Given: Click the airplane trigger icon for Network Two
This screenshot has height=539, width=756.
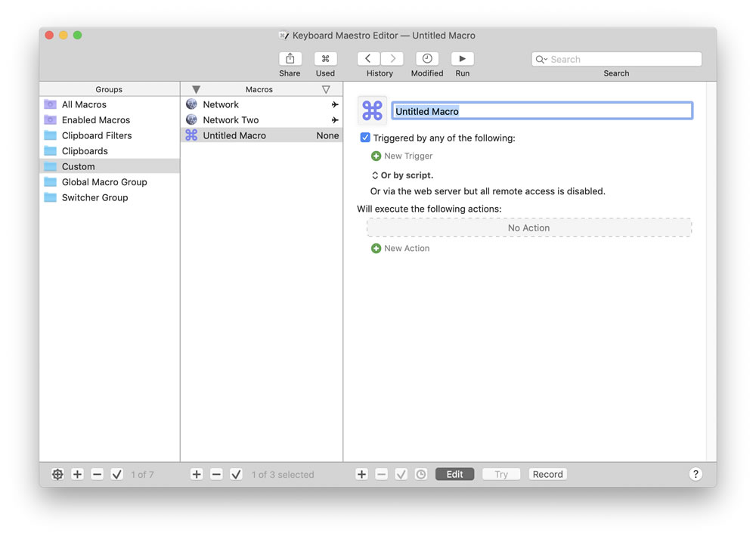Looking at the screenshot, I should coord(335,120).
